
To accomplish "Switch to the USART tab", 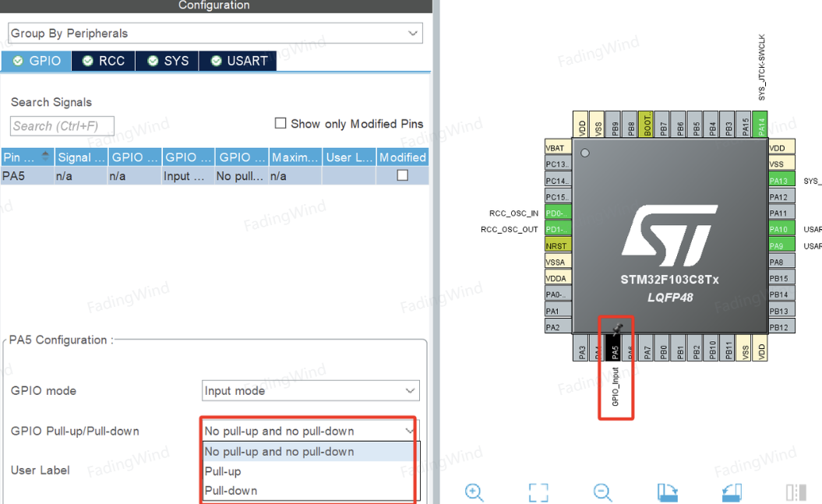I will click(x=238, y=61).
